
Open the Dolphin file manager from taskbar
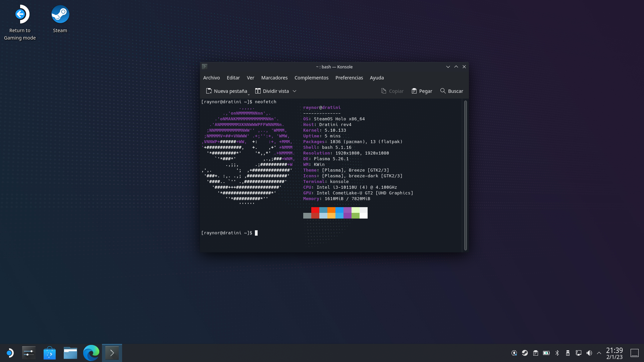point(70,353)
